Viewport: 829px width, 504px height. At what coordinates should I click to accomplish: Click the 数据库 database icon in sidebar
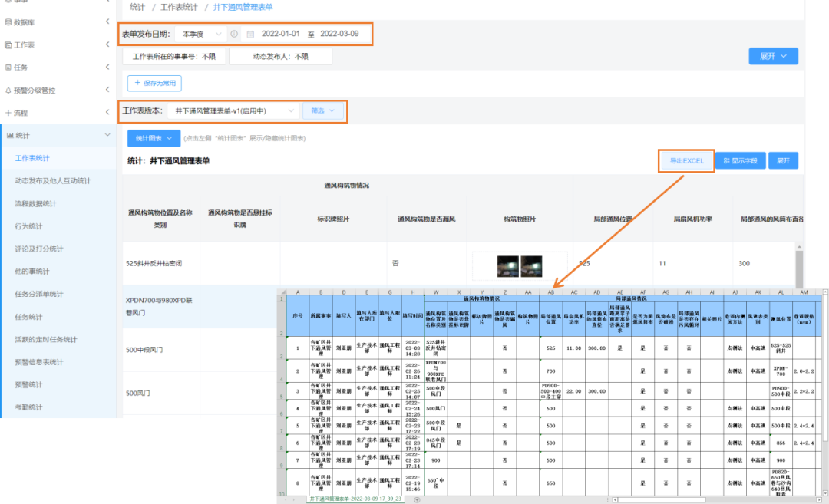click(x=8, y=23)
